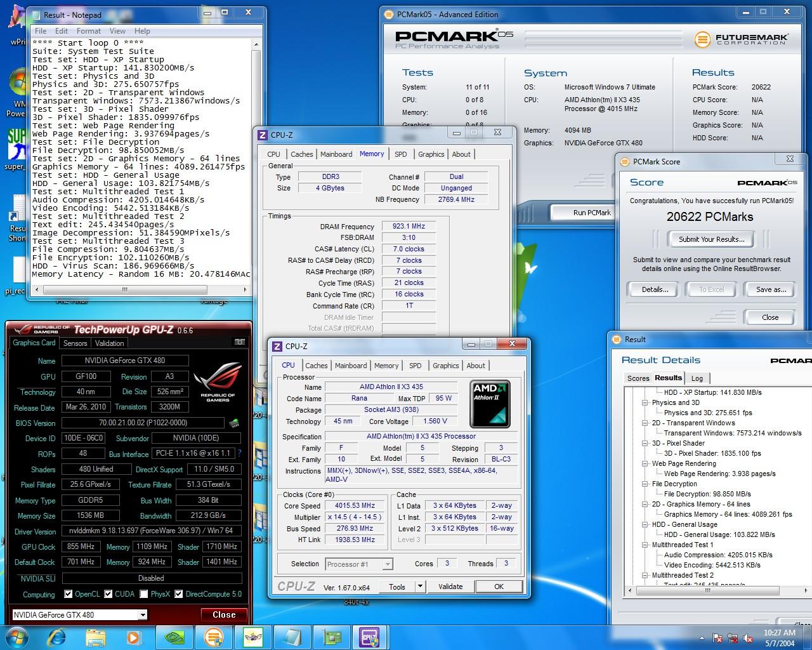Open the Scores tab in Result Details

tap(638, 378)
